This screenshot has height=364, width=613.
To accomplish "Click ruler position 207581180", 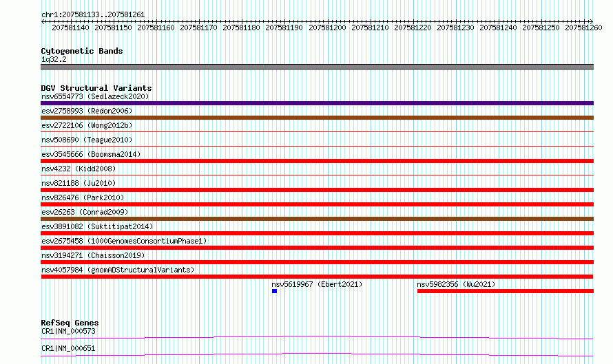I will click(x=241, y=28).
